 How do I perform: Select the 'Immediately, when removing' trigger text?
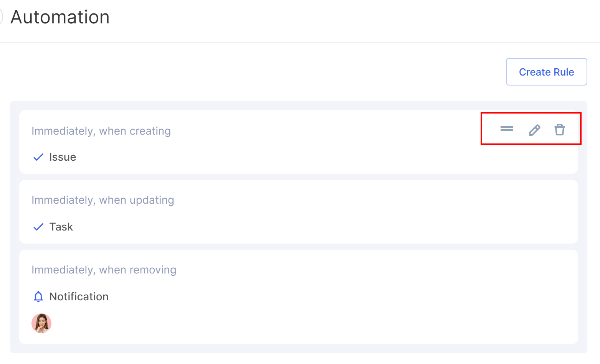tap(104, 270)
